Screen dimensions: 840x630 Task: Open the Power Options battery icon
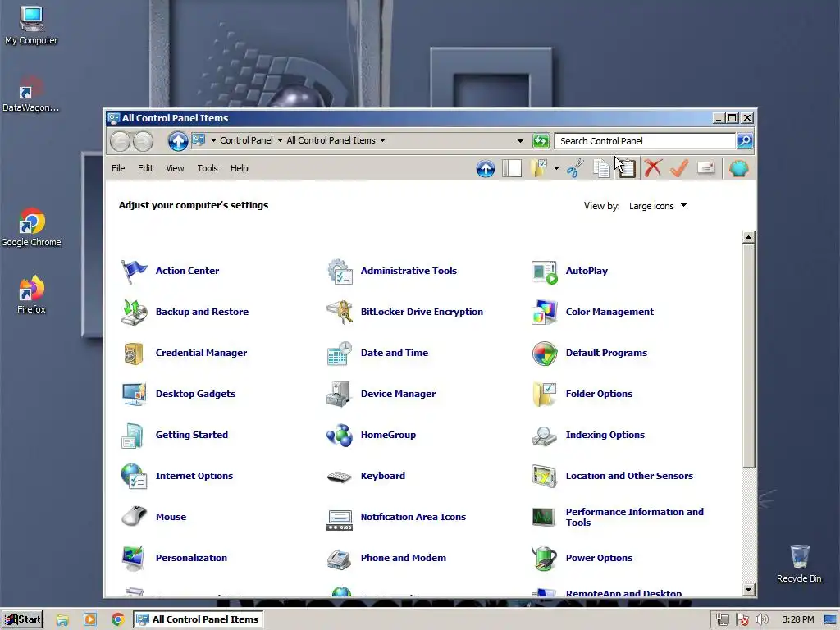pyautogui.click(x=545, y=558)
